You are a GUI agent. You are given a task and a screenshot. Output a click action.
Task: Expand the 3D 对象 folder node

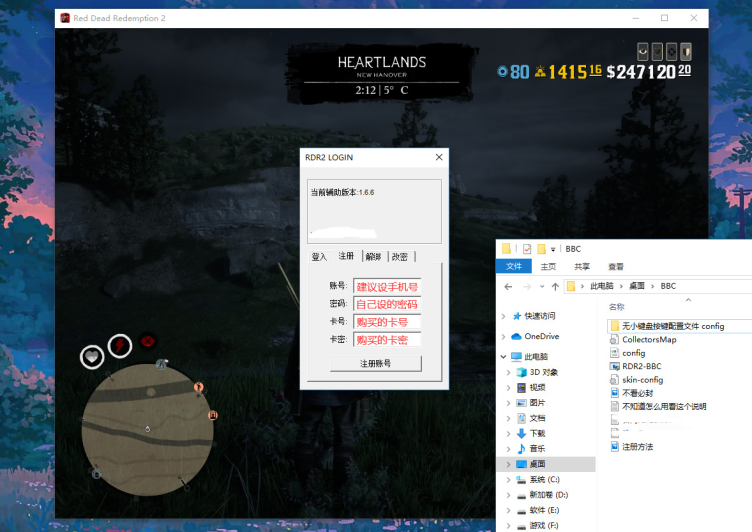[x=510, y=372]
